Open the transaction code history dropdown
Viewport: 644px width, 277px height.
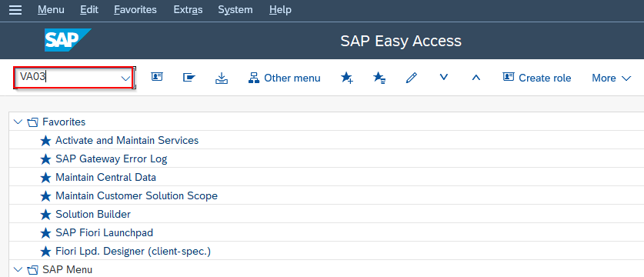(125, 78)
